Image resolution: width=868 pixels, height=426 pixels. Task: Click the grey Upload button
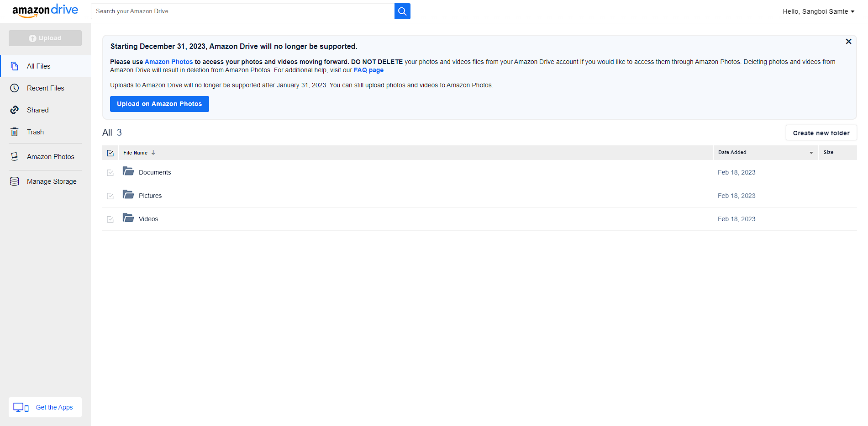pyautogui.click(x=45, y=38)
